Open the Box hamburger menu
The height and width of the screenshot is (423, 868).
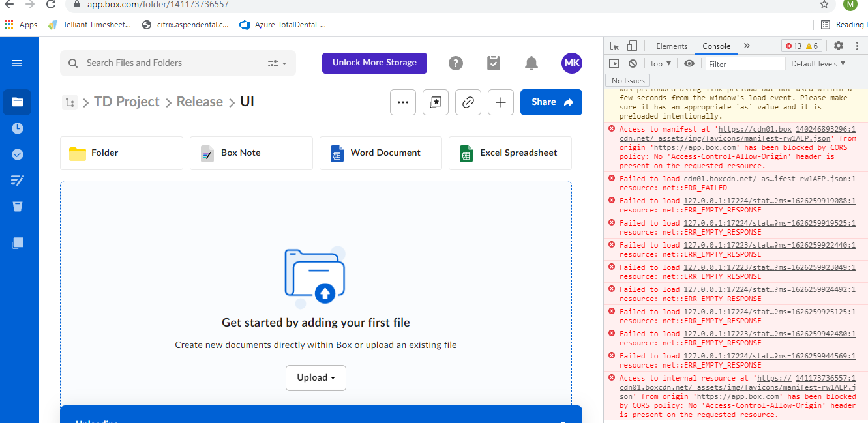click(18, 63)
